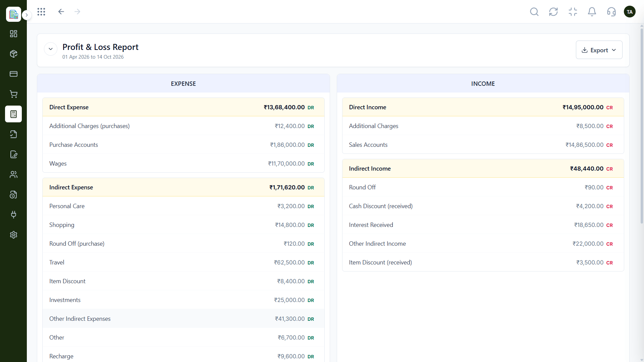644x362 pixels.
Task: Click the Indirect Expense group header
Action: point(183,187)
